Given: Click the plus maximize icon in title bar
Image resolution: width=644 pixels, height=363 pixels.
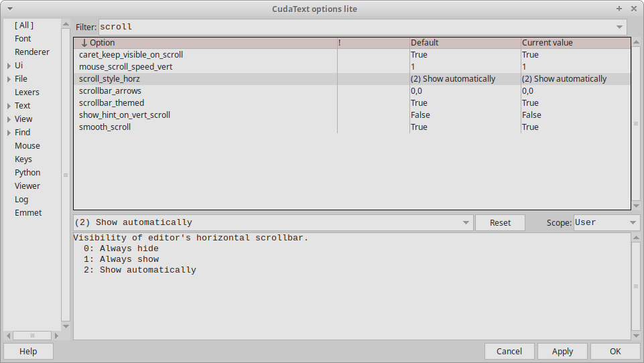Looking at the screenshot, I should (619, 9).
